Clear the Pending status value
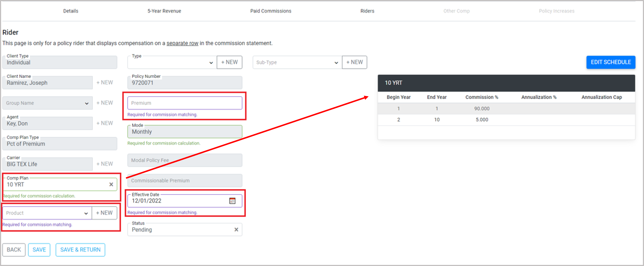The image size is (644, 266). pos(236,229)
